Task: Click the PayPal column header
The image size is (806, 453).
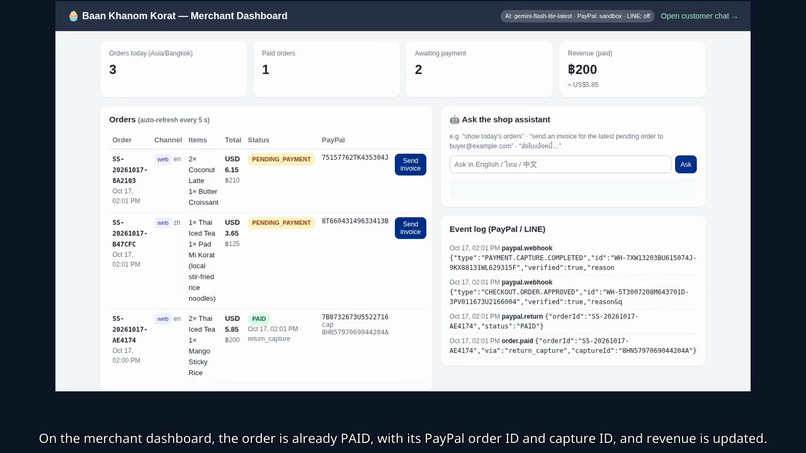Action: (333, 140)
